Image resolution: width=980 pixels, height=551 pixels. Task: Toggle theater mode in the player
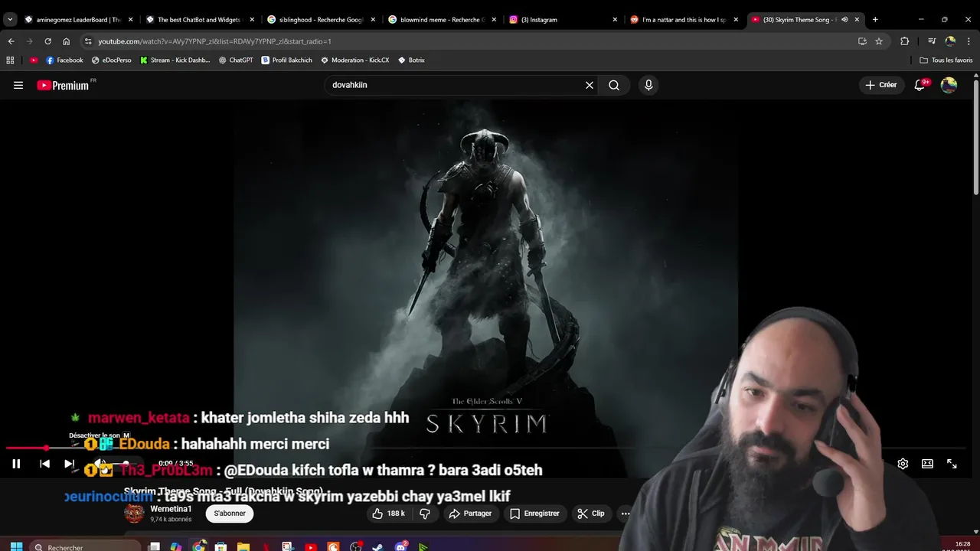(927, 464)
